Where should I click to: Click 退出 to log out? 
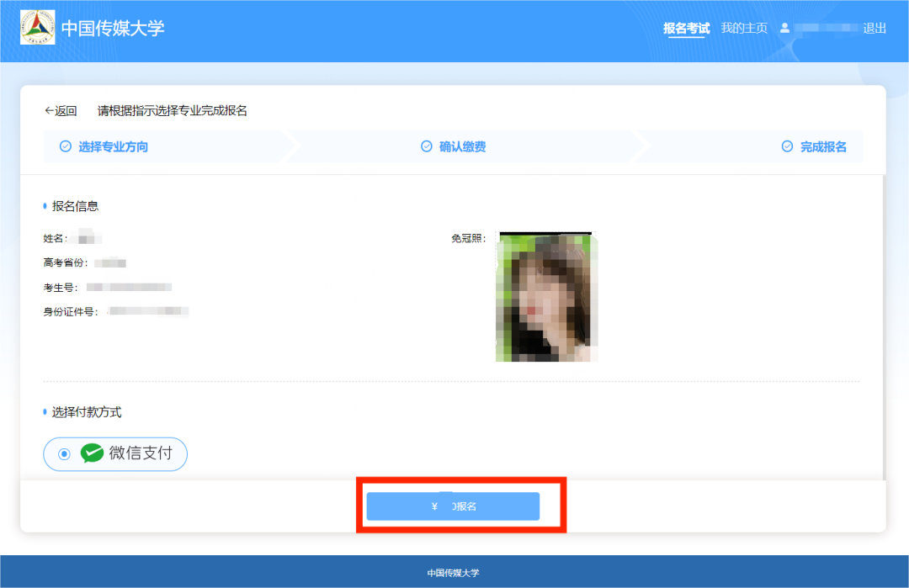[874, 28]
